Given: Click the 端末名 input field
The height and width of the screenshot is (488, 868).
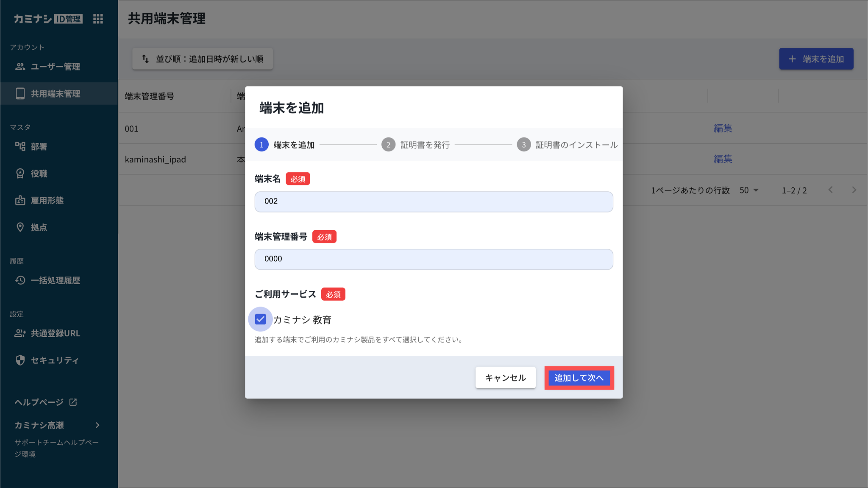Looking at the screenshot, I should pos(434,201).
